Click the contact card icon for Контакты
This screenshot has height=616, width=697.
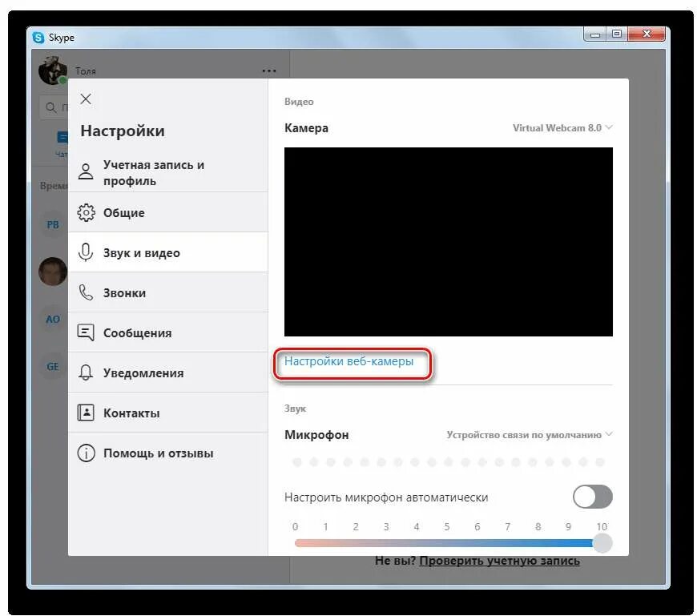tap(86, 413)
